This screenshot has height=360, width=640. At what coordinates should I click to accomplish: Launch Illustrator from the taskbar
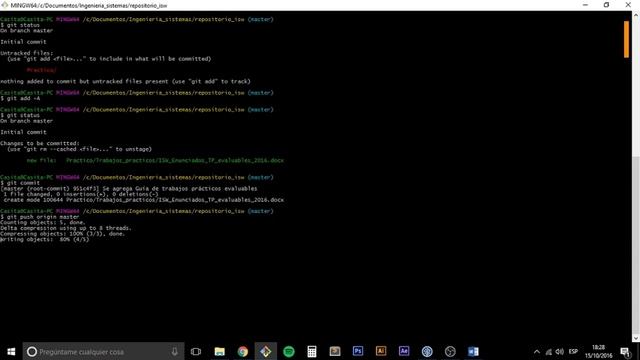tap(381, 351)
